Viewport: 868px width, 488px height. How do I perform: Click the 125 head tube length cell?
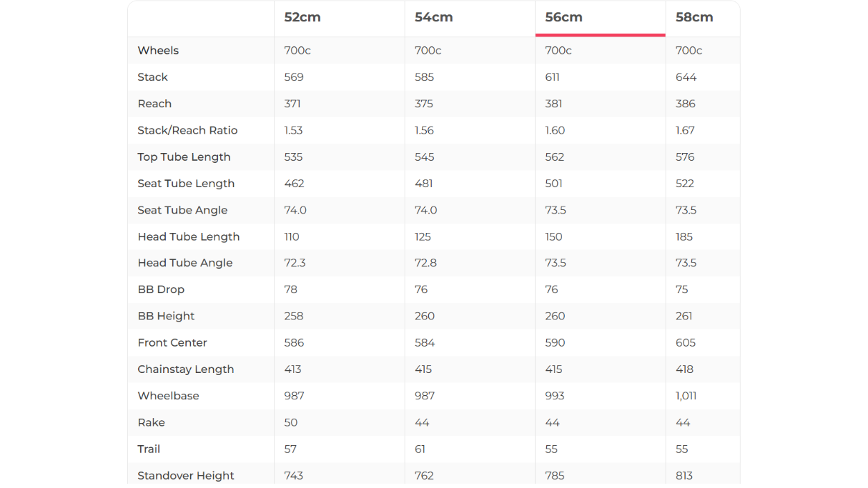424,236
